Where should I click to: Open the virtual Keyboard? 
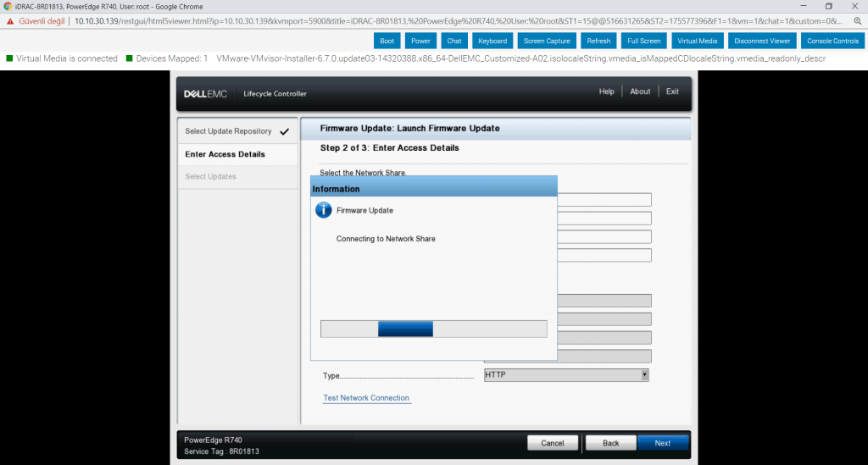(492, 41)
